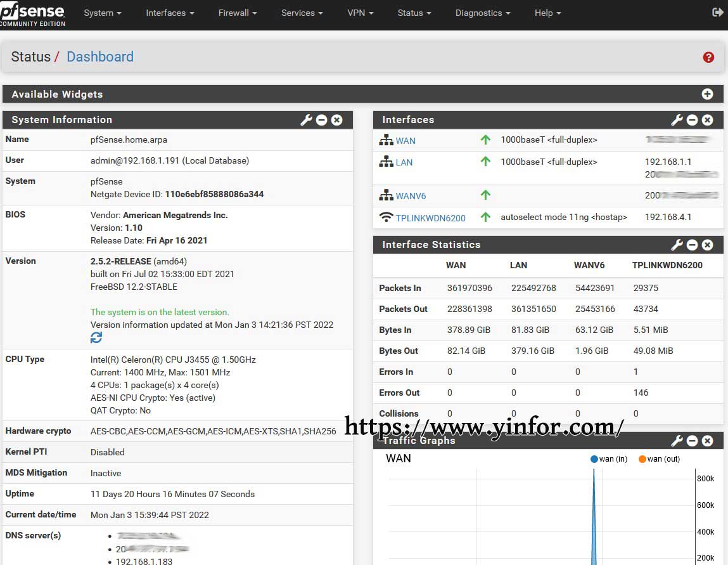Image resolution: width=728 pixels, height=565 pixels.
Task: Click the WAN interface link
Action: 406,141
